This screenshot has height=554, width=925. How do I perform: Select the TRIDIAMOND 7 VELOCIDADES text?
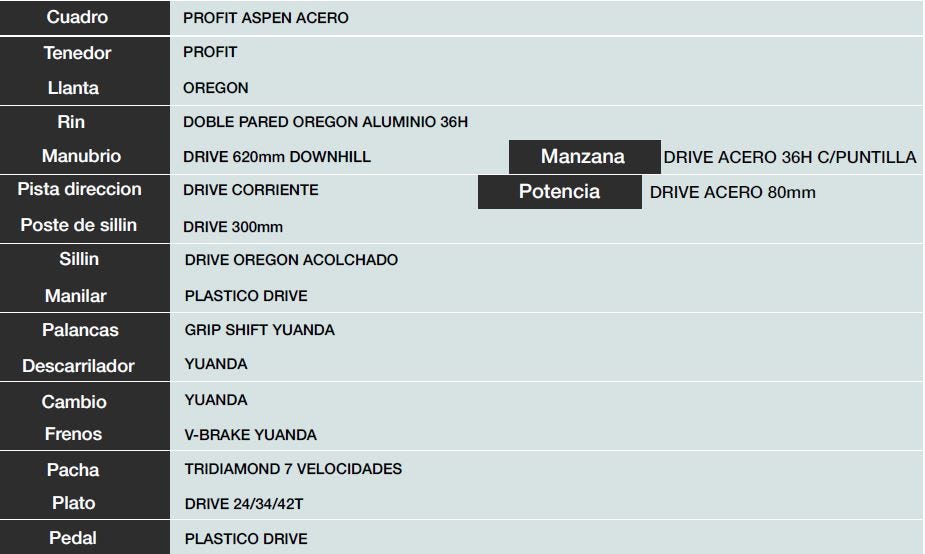pyautogui.click(x=293, y=469)
